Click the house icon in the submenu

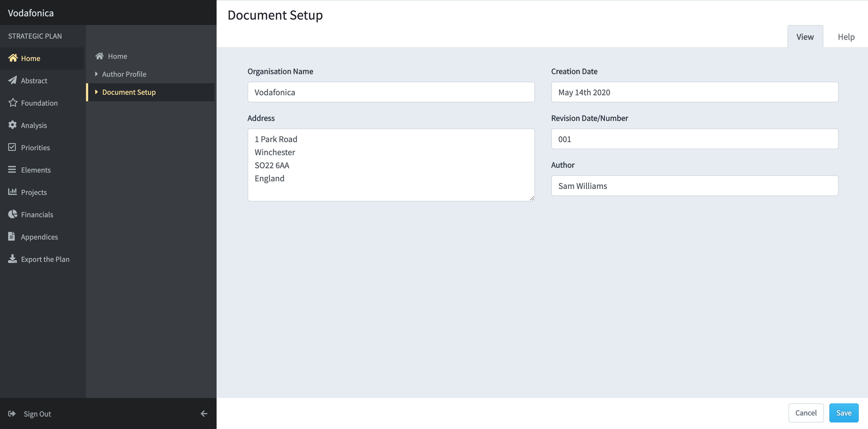(99, 56)
